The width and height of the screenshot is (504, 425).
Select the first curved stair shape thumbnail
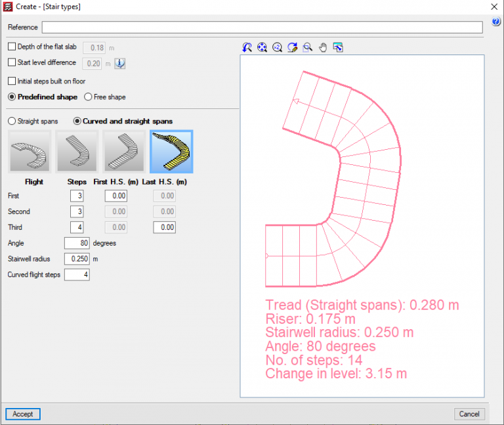click(30, 152)
